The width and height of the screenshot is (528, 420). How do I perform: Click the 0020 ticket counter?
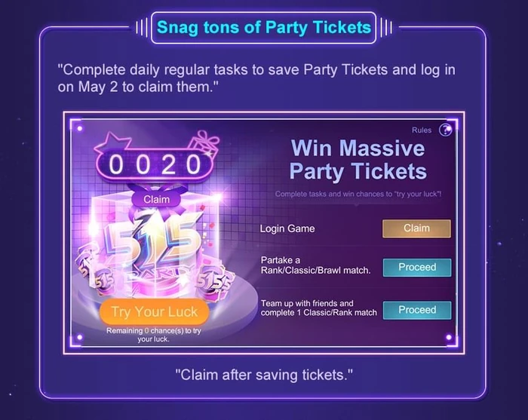(x=155, y=164)
